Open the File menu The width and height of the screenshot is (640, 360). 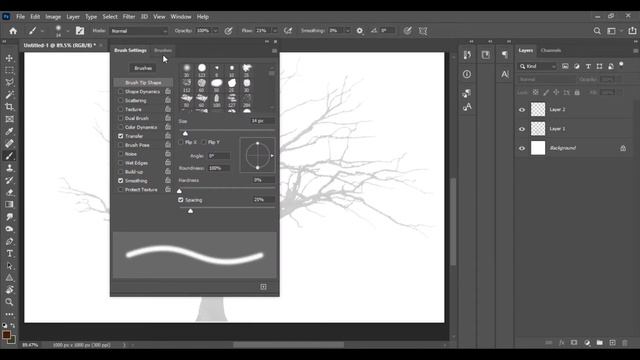click(x=20, y=17)
